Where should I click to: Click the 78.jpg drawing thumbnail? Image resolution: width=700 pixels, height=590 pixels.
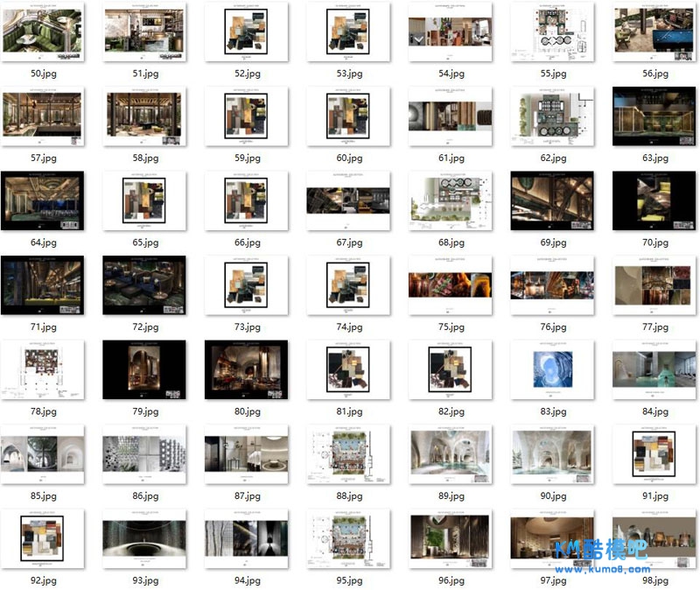43,369
